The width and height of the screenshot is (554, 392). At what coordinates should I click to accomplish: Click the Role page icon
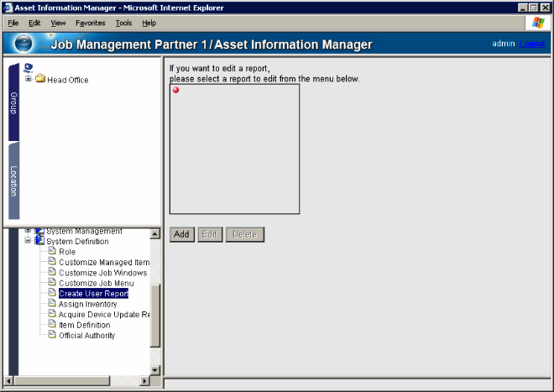(x=52, y=251)
